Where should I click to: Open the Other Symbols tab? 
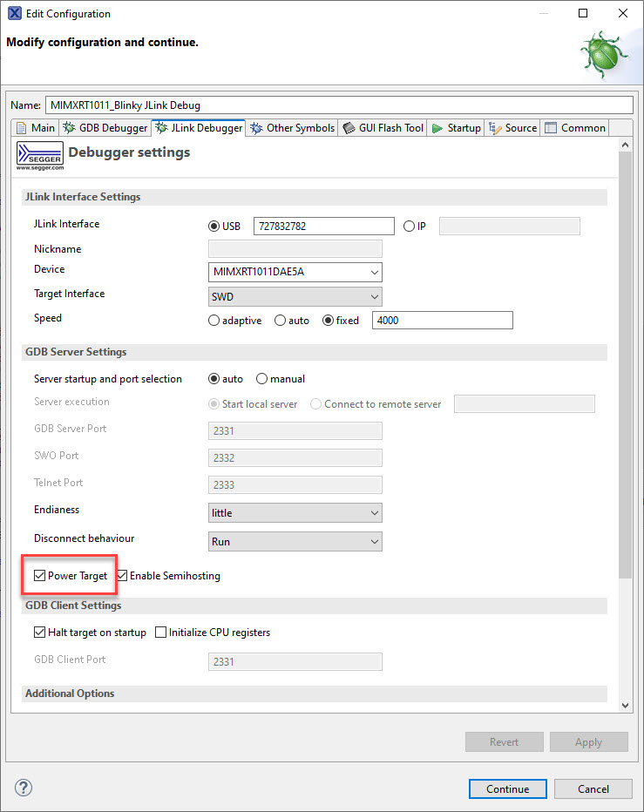tap(291, 128)
